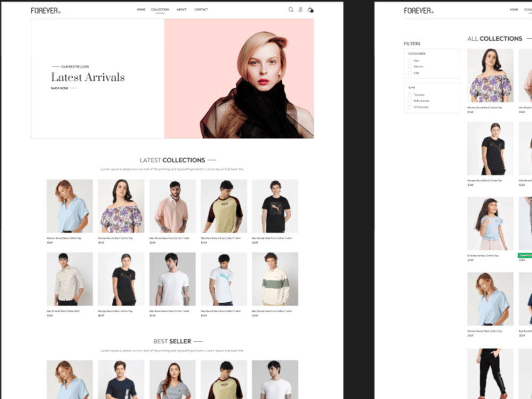This screenshot has width=532, height=399.
Task: Click product title under black Puma tee
Action: 272,238
